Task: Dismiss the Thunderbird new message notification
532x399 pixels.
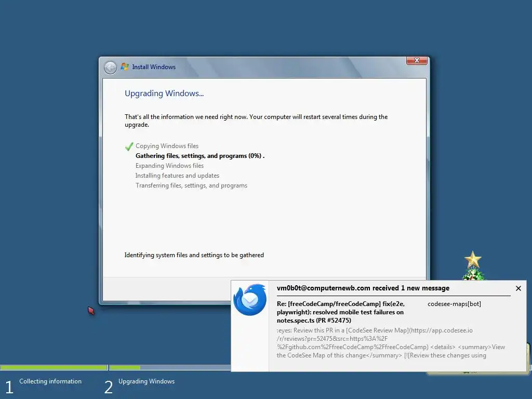Action: (x=518, y=288)
